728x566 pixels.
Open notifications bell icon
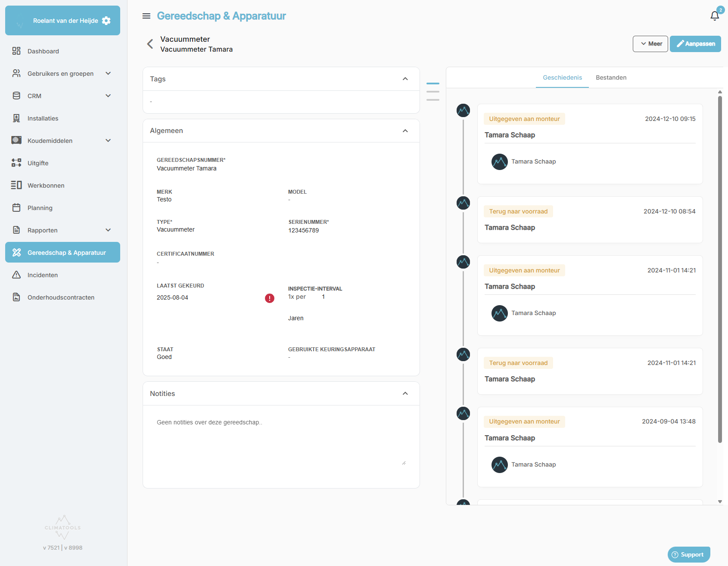click(715, 16)
